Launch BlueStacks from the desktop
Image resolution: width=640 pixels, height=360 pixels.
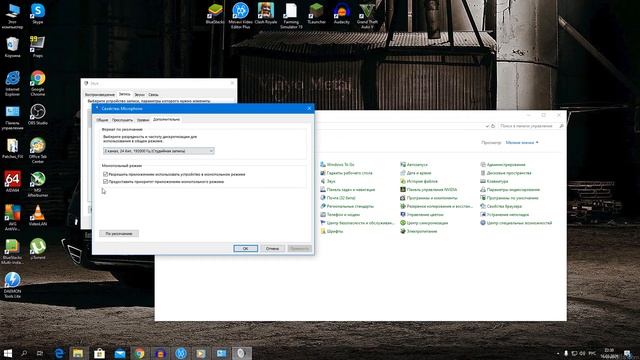215,13
